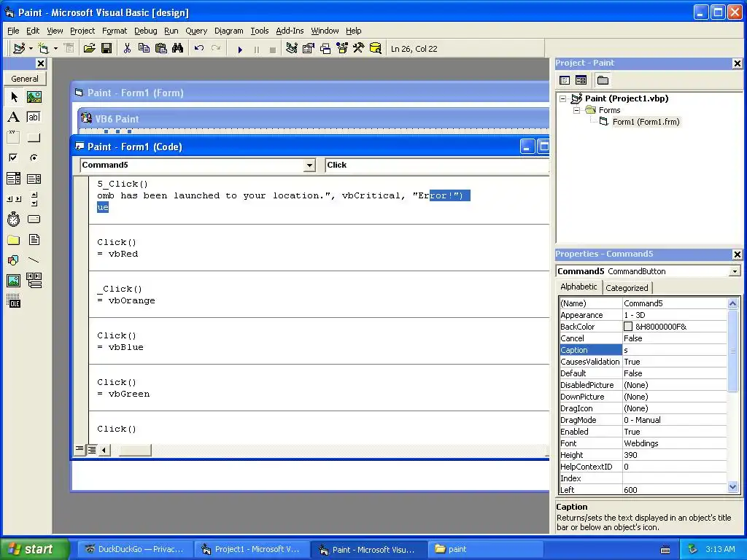Open the Form Layout Window icon

(325, 49)
